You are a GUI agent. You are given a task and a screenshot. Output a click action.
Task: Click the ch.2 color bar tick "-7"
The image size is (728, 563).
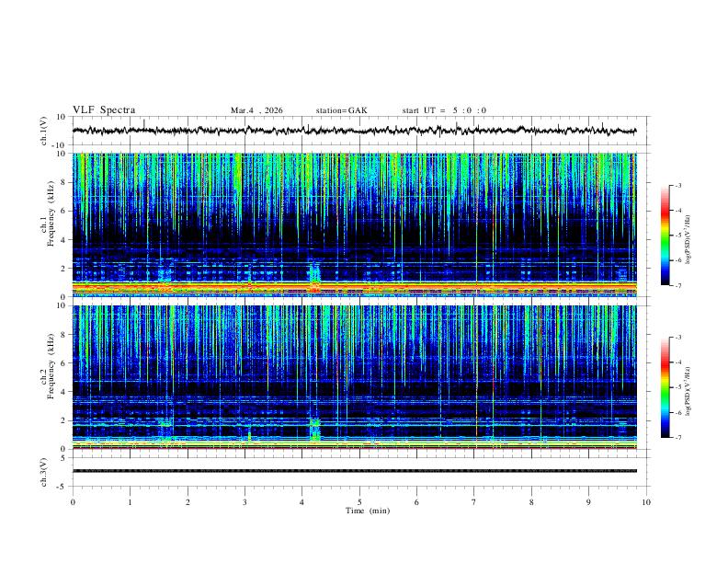pyautogui.click(x=677, y=438)
